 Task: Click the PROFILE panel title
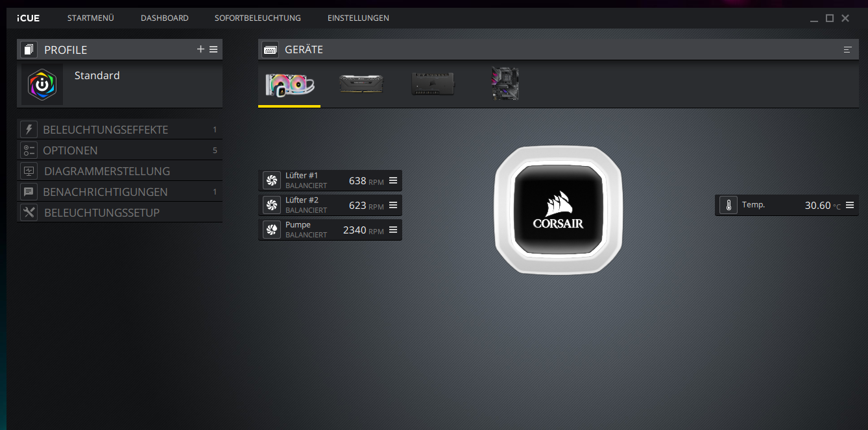pos(66,50)
